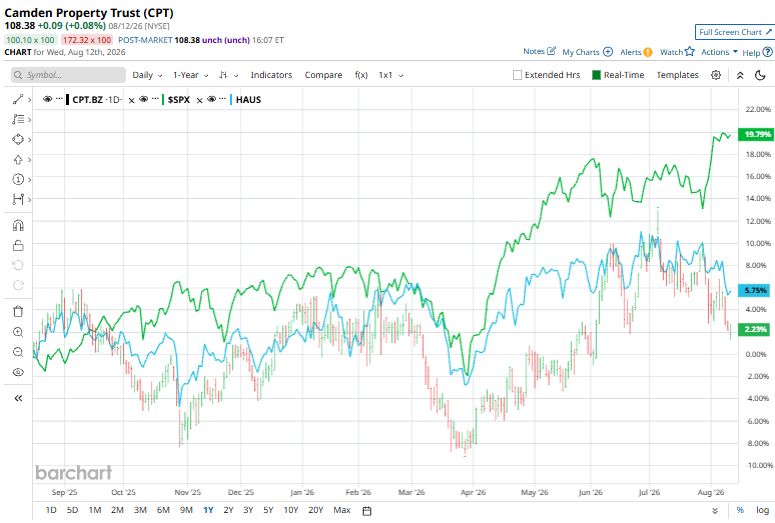This screenshot has height=523, width=775.
Task: Select the 10Y time range
Action: coord(291,510)
